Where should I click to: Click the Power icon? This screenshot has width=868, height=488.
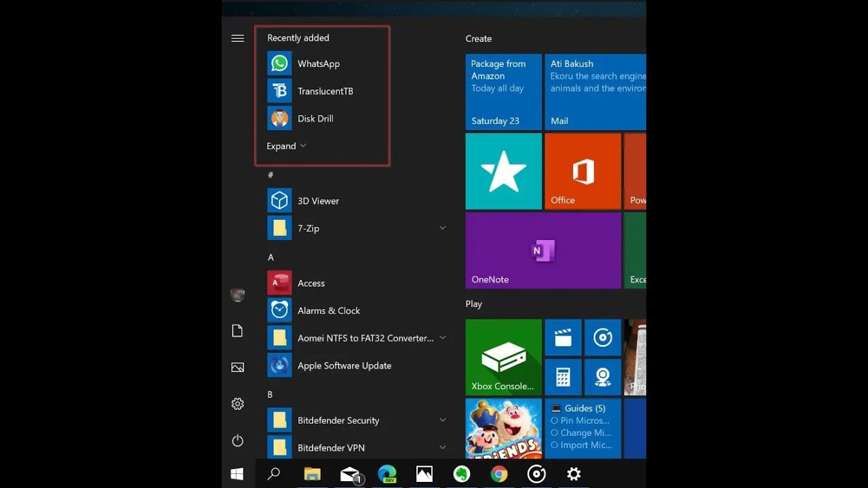click(237, 441)
